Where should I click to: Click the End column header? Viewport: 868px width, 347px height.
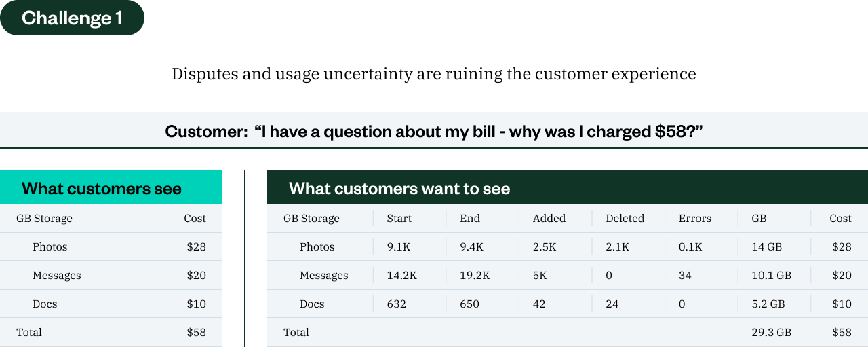click(470, 219)
